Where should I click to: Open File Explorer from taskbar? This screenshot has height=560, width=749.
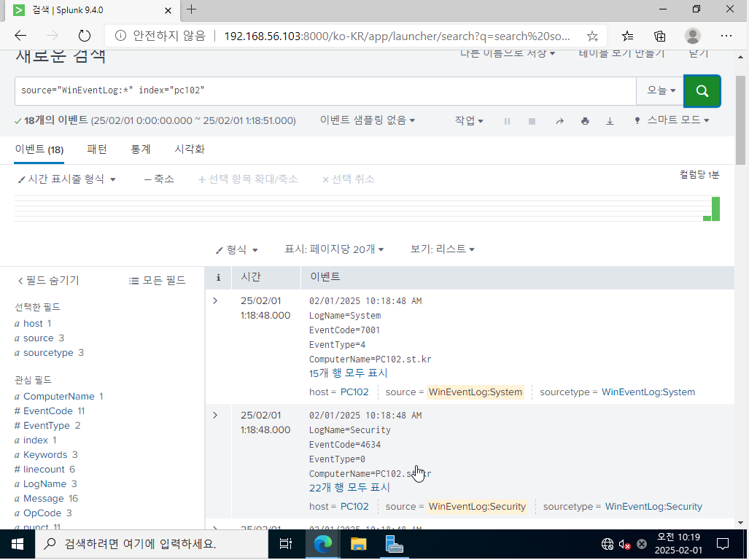tap(358, 544)
